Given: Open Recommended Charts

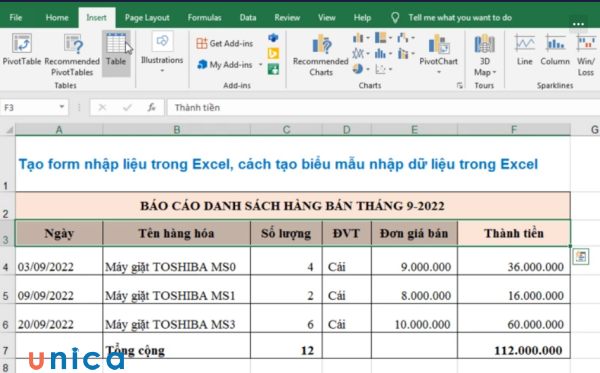Looking at the screenshot, I should click(x=321, y=55).
